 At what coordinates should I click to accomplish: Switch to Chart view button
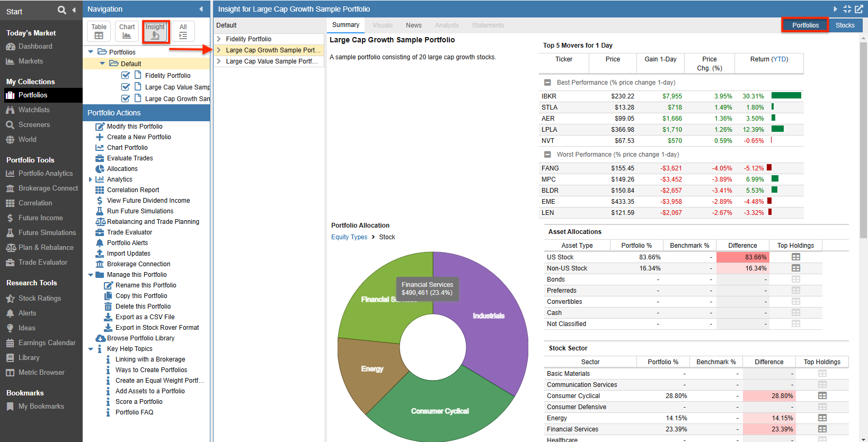tap(127, 31)
